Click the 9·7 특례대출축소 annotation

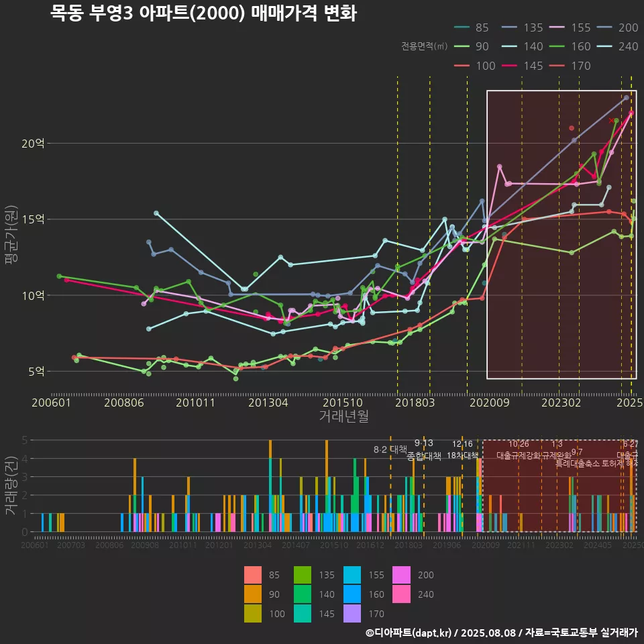coord(577,458)
